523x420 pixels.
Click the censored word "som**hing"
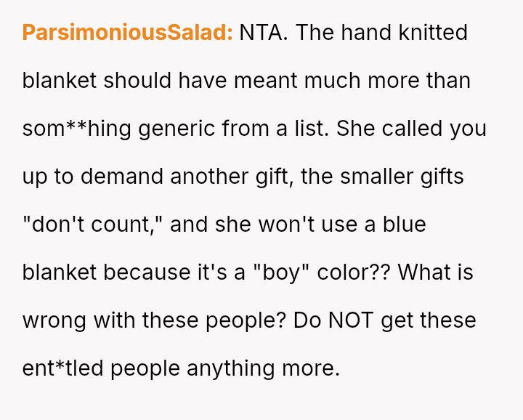tap(77, 129)
